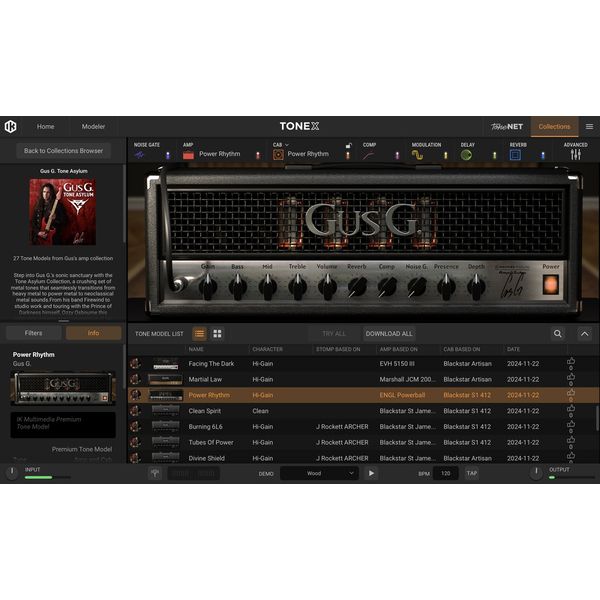This screenshot has height=600, width=600.
Task: Like the Tubes Of Power tone model
Action: click(x=571, y=440)
